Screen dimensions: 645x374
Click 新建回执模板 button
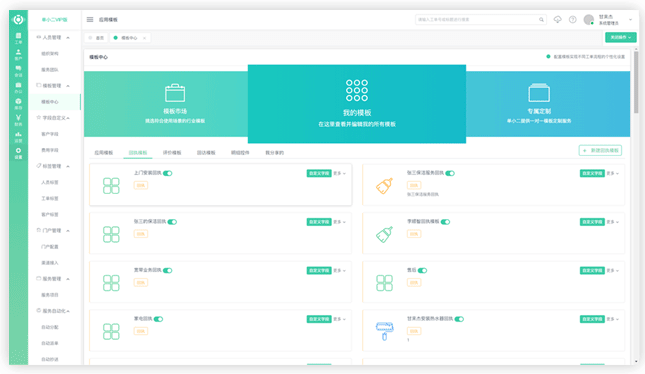[x=600, y=151]
